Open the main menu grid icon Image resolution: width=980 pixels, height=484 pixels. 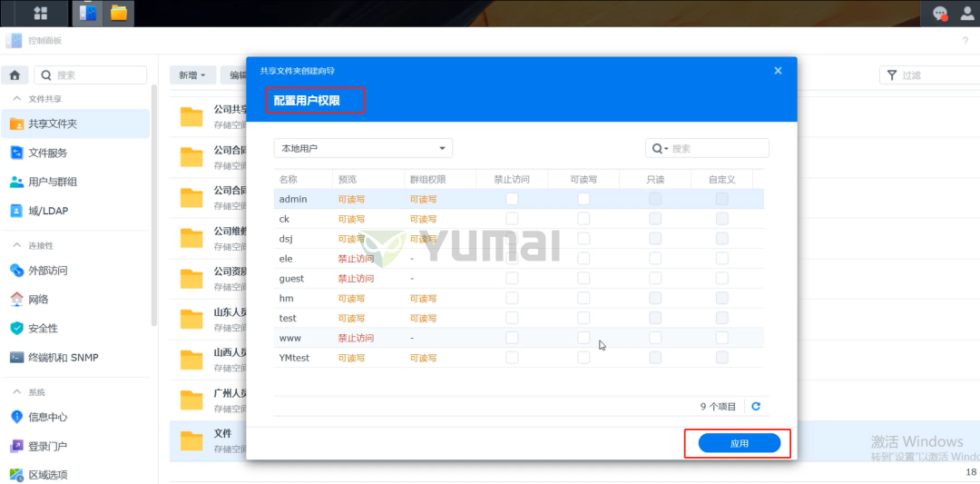40,13
